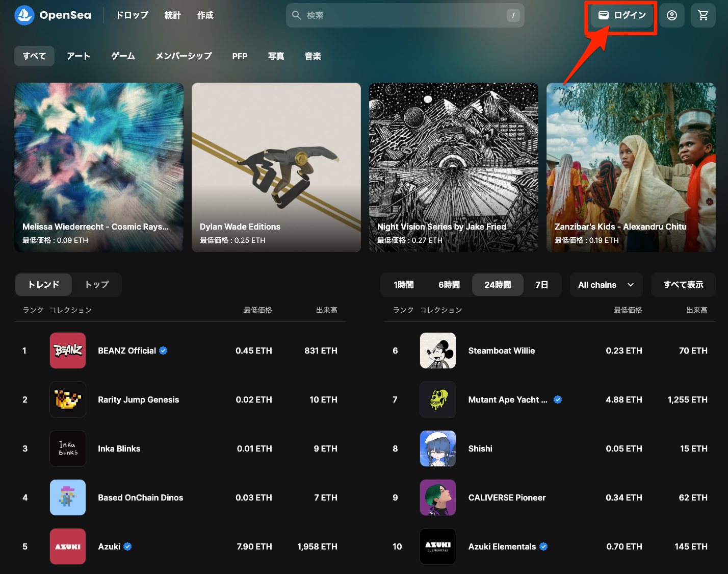
Task: Click the search magnifier icon
Action: pos(297,15)
